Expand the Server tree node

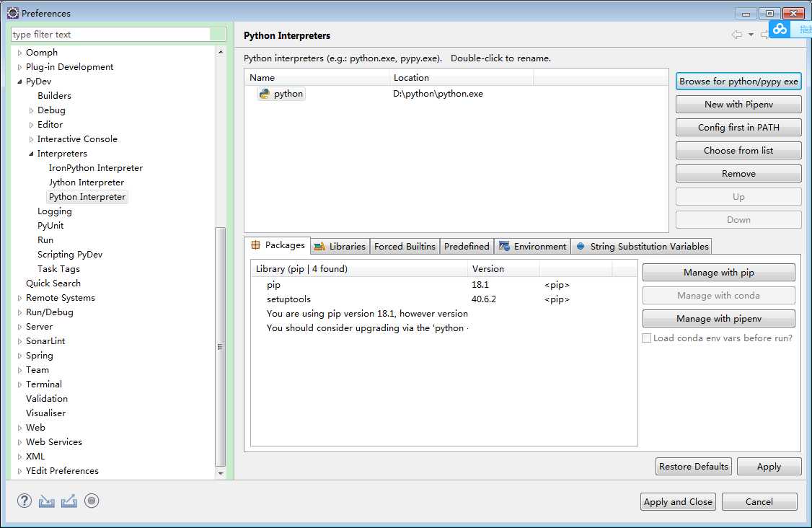pyautogui.click(x=19, y=327)
